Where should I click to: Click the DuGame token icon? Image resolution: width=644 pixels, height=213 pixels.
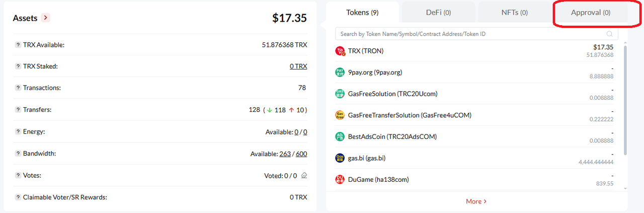pos(340,179)
